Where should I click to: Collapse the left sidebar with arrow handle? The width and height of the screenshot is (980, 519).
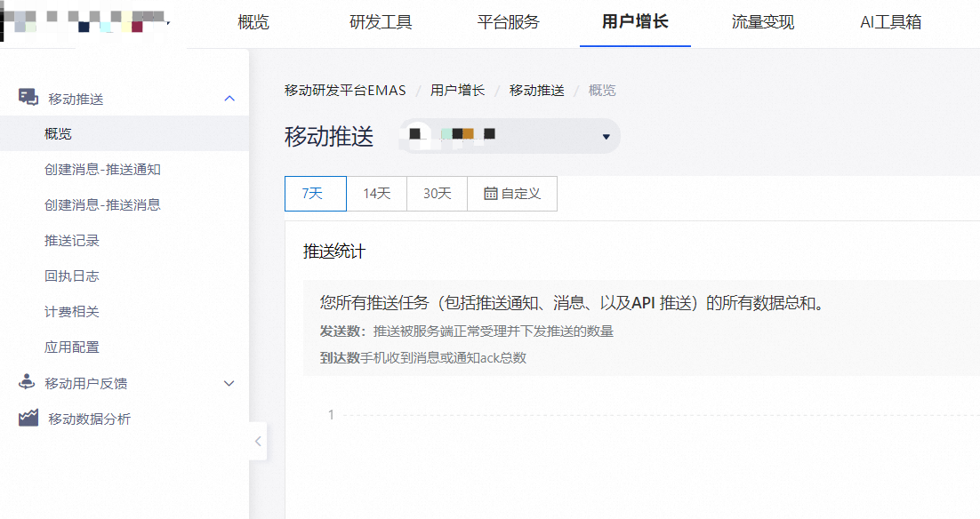click(258, 441)
